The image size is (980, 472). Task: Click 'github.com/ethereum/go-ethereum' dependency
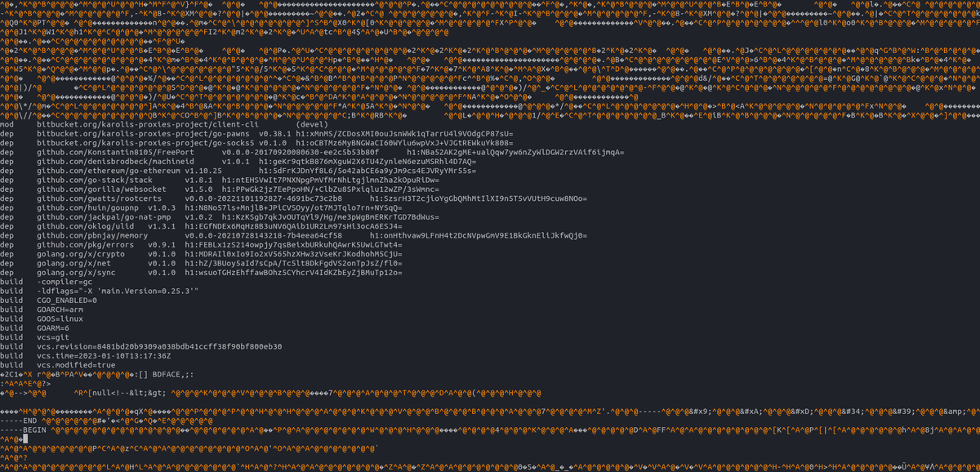pos(109,171)
